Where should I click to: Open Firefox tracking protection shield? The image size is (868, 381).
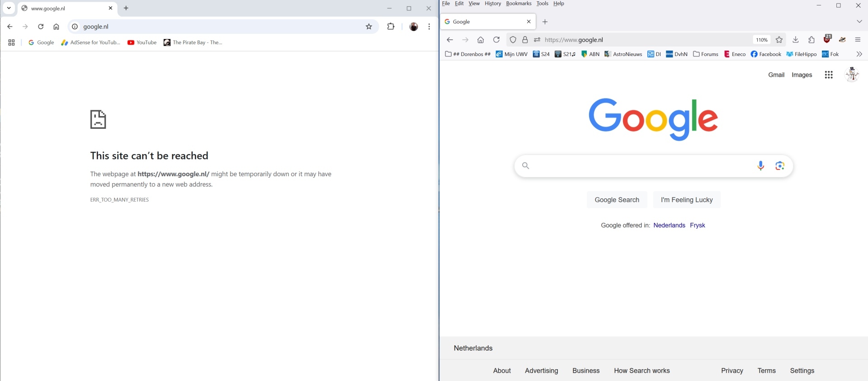(513, 40)
